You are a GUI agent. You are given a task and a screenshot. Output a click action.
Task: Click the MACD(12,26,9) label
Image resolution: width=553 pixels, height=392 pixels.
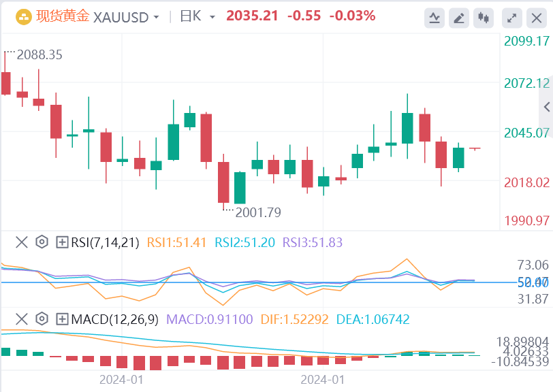pyautogui.click(x=113, y=318)
